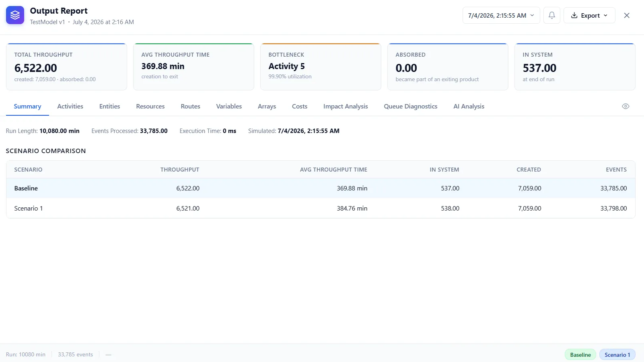Open the Queue Diagnostics tab
Screen dimensions: 644x362
411,106
